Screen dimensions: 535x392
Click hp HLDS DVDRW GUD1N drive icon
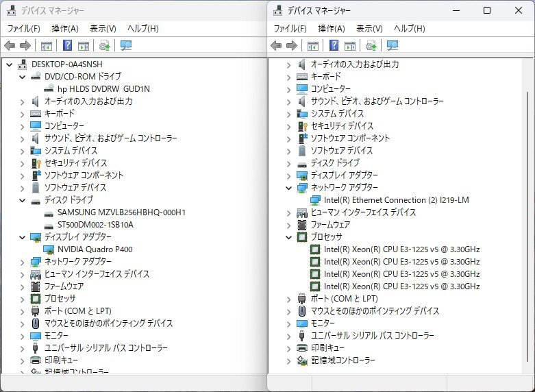[x=49, y=89]
